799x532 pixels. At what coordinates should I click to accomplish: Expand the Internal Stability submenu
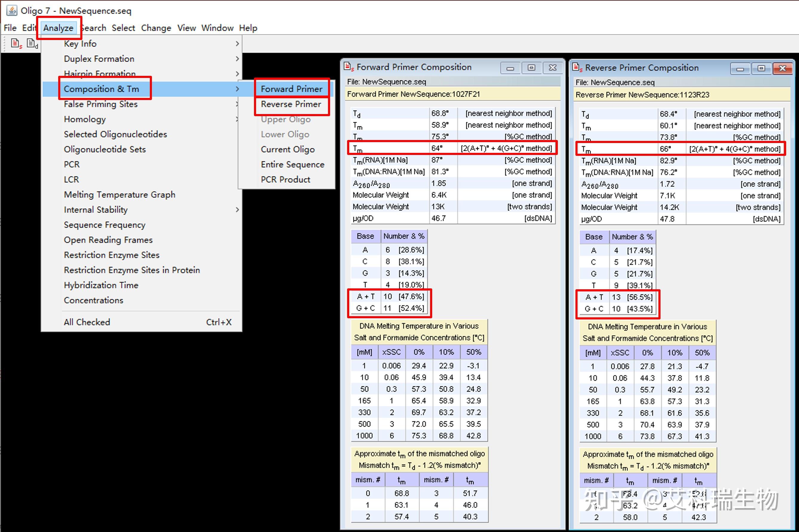[141, 210]
